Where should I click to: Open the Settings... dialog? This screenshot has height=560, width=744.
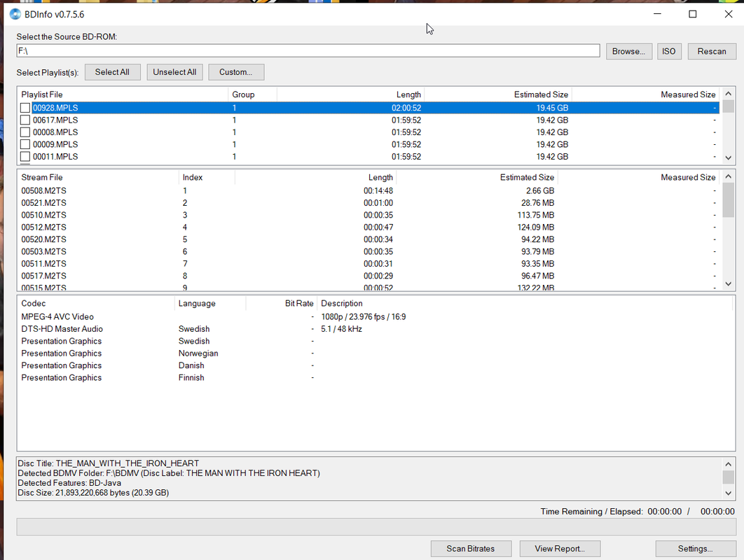[x=696, y=549]
